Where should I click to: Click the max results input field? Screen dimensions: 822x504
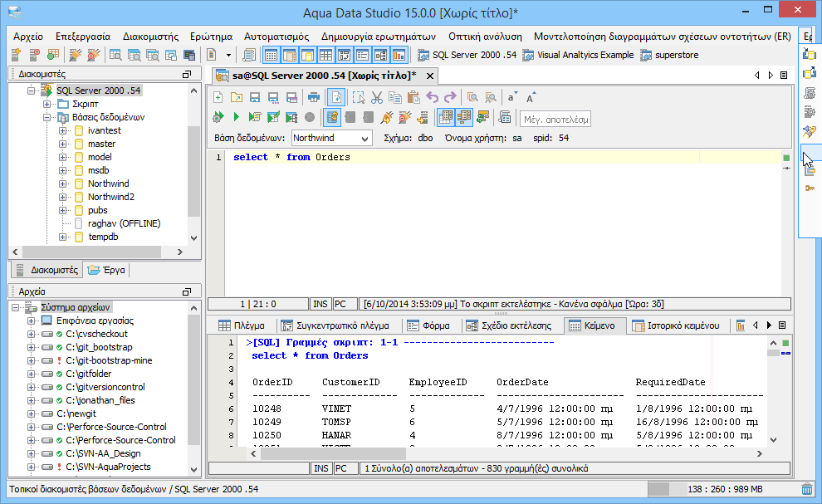click(555, 119)
